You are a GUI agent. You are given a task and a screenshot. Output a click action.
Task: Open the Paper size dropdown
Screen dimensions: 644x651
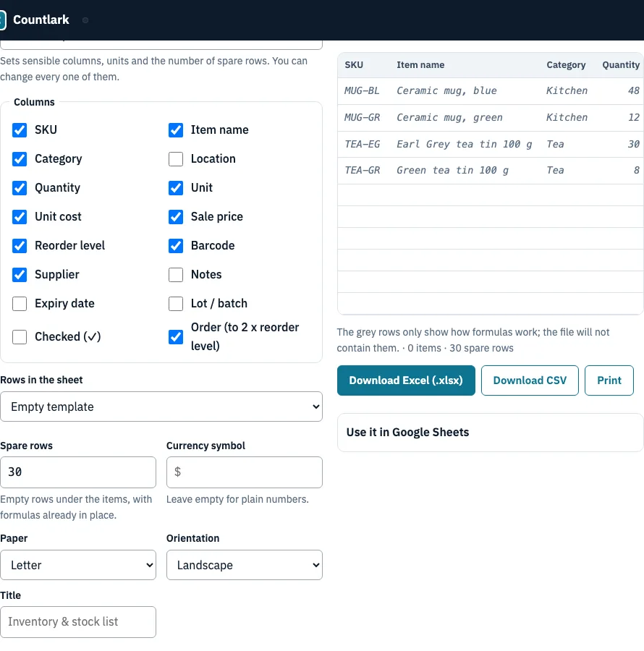[78, 565]
